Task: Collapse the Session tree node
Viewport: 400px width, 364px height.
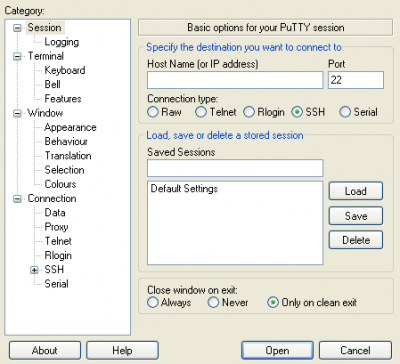Action: pyautogui.click(x=17, y=28)
